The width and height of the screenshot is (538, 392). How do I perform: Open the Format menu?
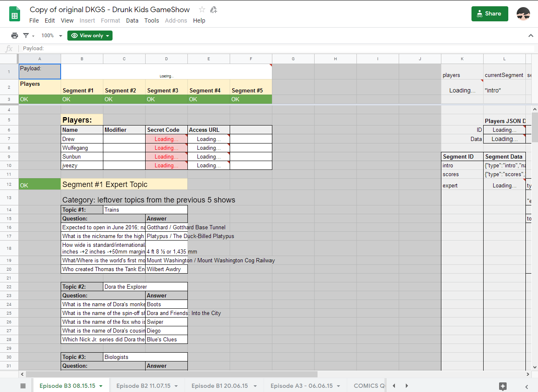pos(110,20)
